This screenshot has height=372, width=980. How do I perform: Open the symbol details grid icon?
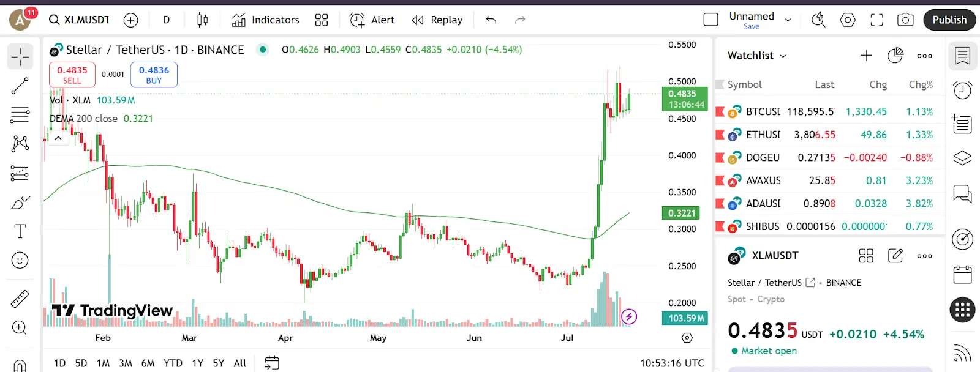click(866, 256)
